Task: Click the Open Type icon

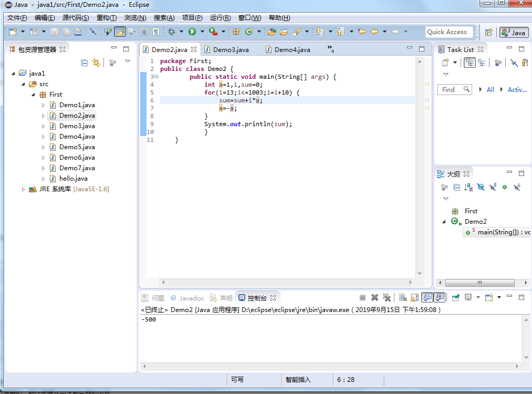Action: (272, 32)
